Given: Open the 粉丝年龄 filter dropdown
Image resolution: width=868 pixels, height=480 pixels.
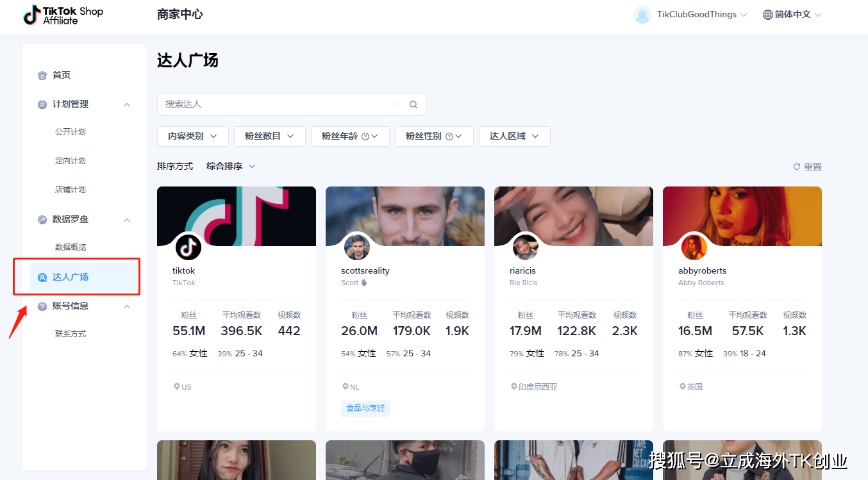Looking at the screenshot, I should [350, 137].
